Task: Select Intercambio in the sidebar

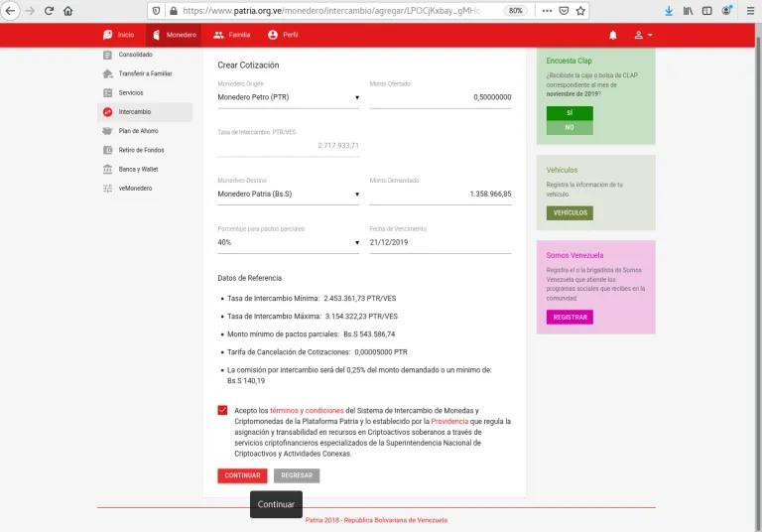Action: pos(145,112)
